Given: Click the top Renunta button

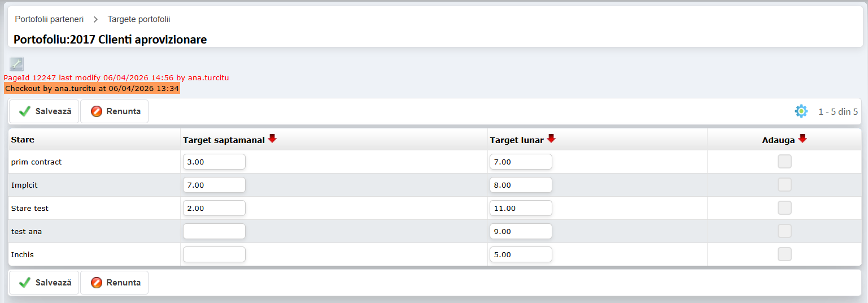Looking at the screenshot, I should pos(115,111).
